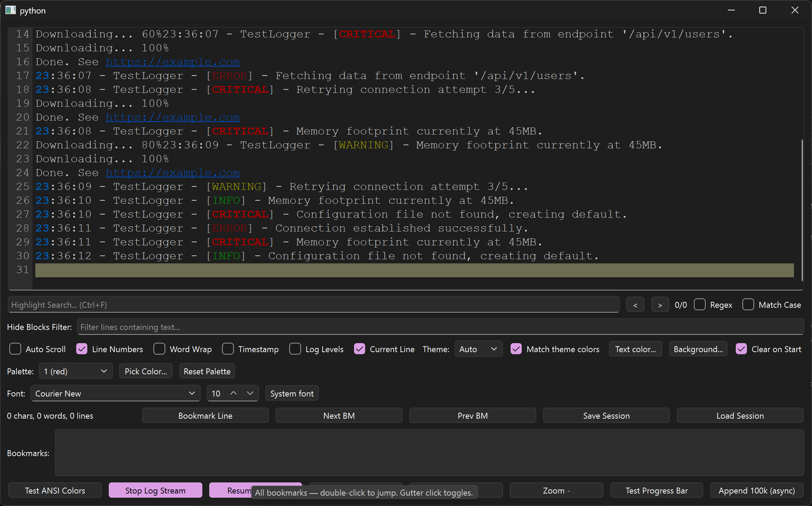Click the log view vertical scrollbar
Viewport: 812px width, 506px height.
(802, 210)
